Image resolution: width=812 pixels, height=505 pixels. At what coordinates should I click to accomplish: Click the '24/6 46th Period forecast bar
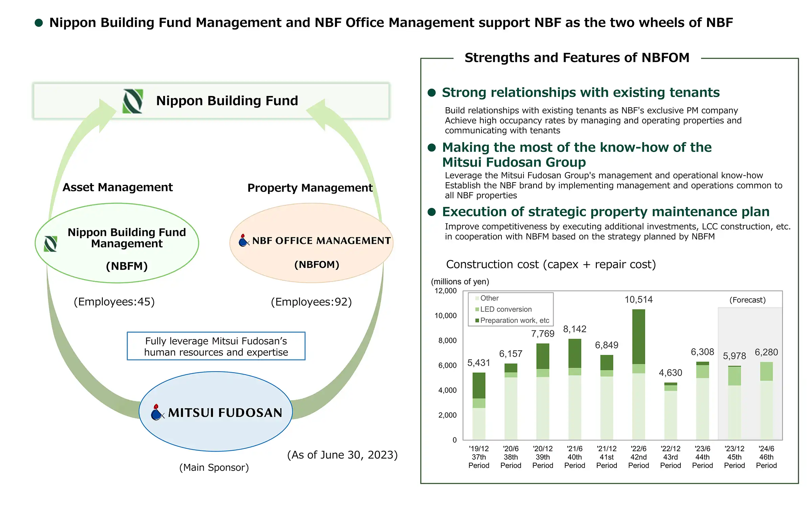coord(766,401)
